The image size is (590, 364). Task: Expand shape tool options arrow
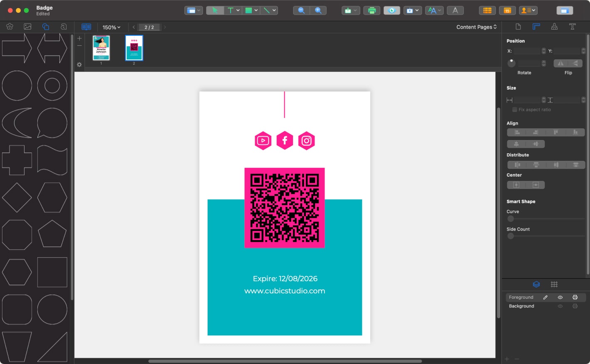click(x=256, y=10)
